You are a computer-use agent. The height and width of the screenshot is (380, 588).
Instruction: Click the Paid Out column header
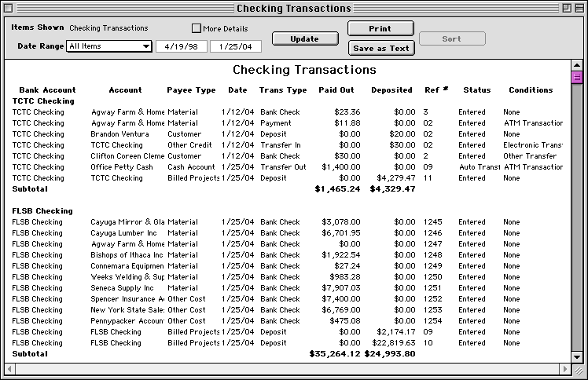(x=336, y=90)
